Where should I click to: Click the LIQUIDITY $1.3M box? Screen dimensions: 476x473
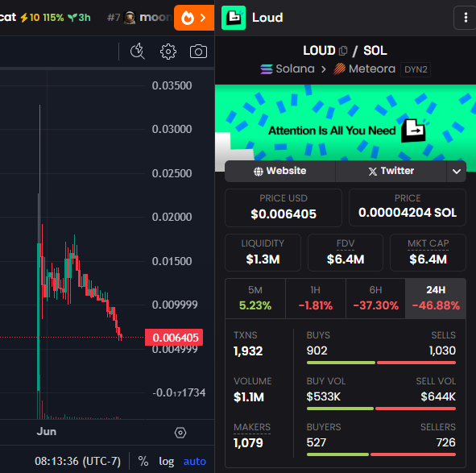[x=263, y=252]
